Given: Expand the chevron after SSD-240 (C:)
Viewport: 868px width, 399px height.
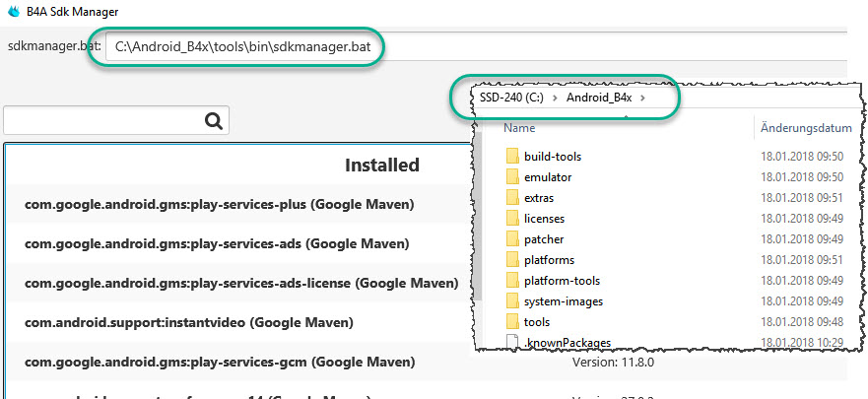Looking at the screenshot, I should 556,99.
